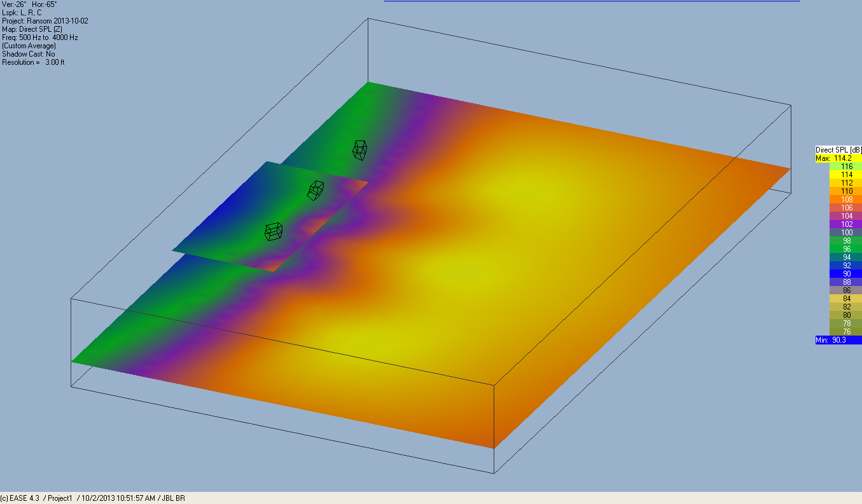
Task: Click the 100 dB legend swatch
Action: (846, 232)
